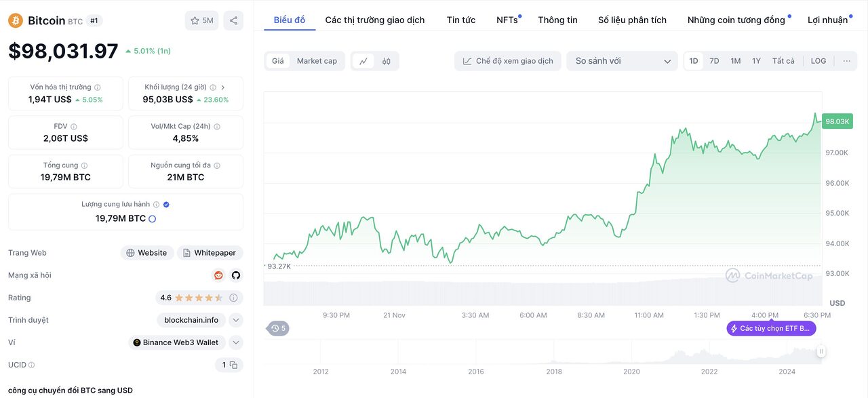Screen dimensions: 868x398
Task: Click the history events badge with 5
Action: 278,328
